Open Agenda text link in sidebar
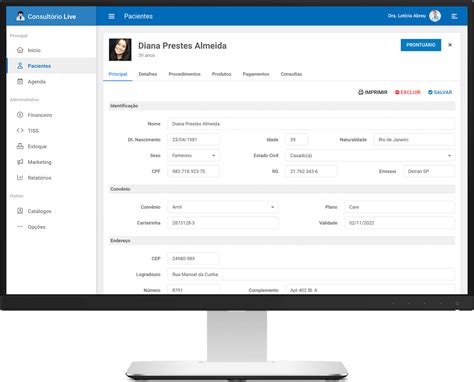The width and height of the screenshot is (474, 382). pos(37,82)
